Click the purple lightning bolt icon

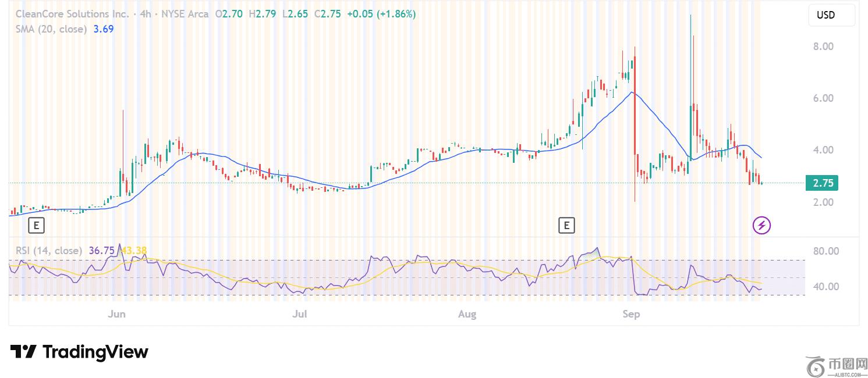(x=762, y=224)
